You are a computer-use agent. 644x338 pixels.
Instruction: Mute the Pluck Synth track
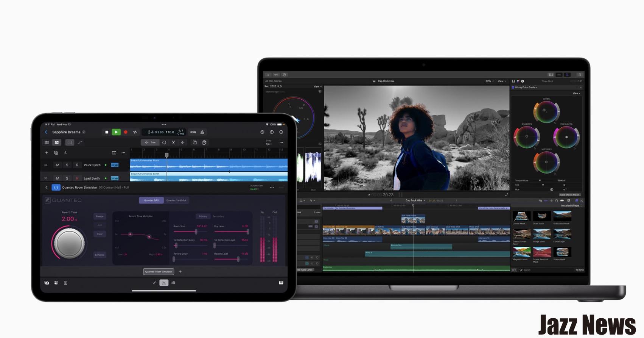58,165
